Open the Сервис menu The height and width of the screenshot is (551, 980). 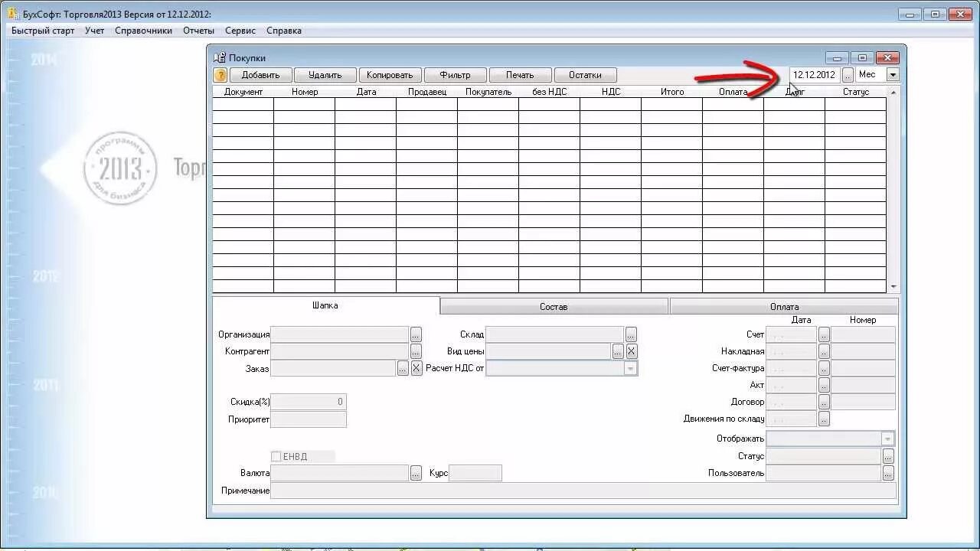240,31
